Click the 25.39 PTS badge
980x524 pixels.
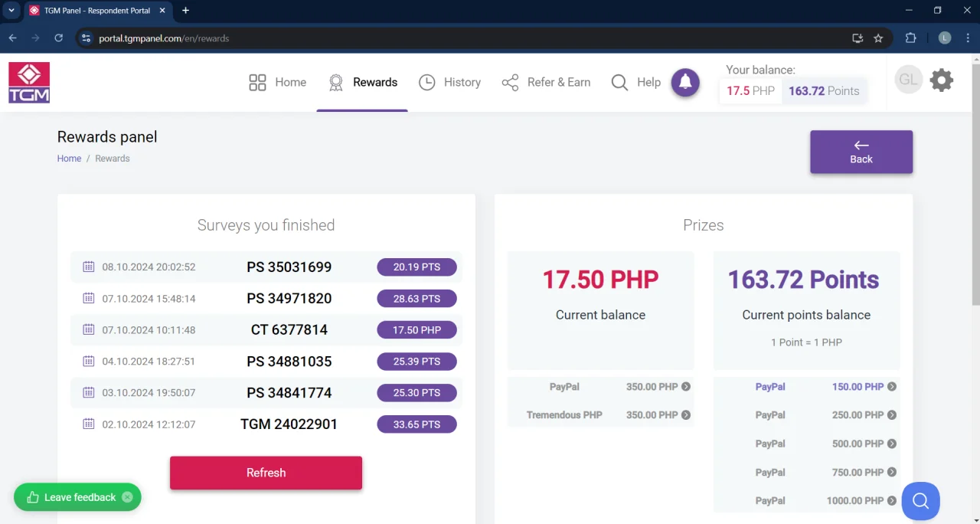coord(416,362)
